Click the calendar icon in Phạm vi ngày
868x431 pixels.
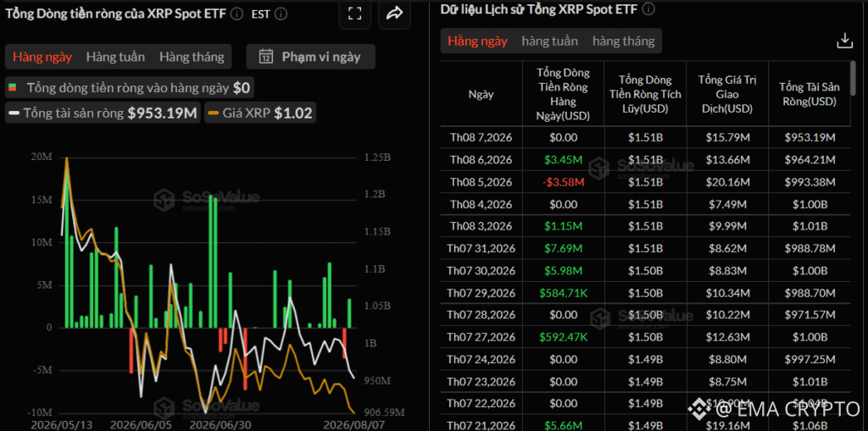click(266, 57)
